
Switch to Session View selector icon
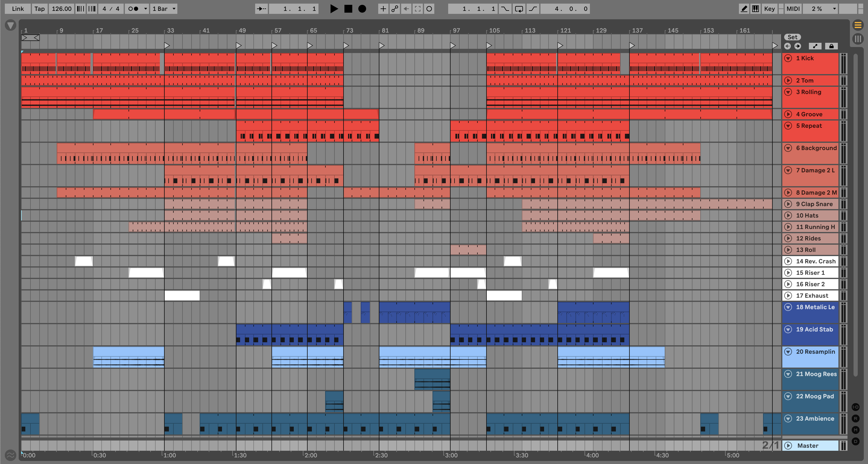pyautogui.click(x=858, y=39)
